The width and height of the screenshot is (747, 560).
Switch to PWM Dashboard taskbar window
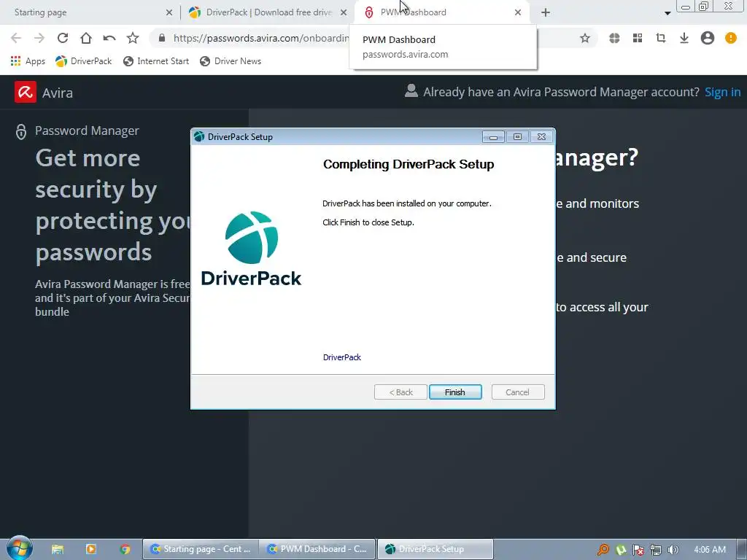[x=318, y=549]
